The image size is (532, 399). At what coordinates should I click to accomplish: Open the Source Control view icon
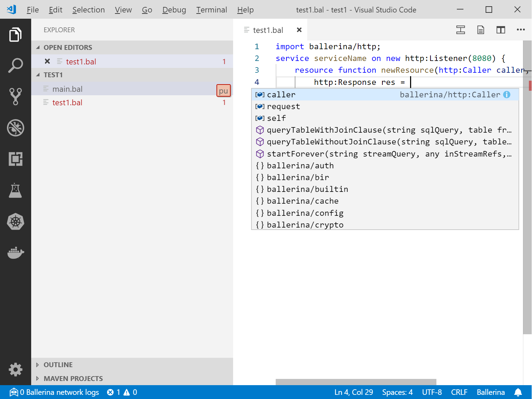point(15,96)
